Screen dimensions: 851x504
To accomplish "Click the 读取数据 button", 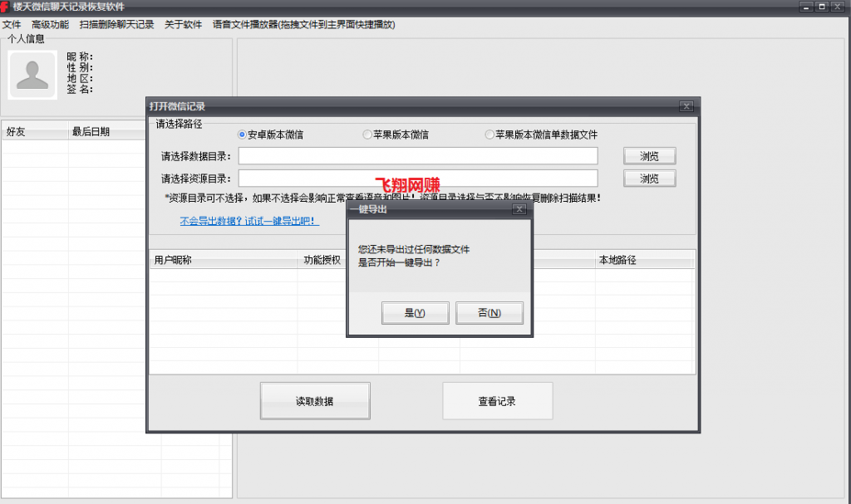I will coord(315,402).
